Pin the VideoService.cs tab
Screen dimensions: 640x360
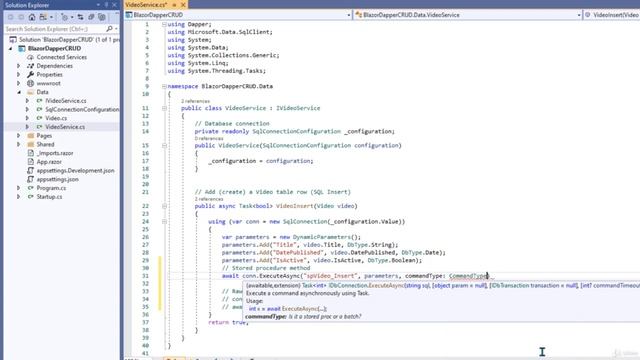point(174,5)
